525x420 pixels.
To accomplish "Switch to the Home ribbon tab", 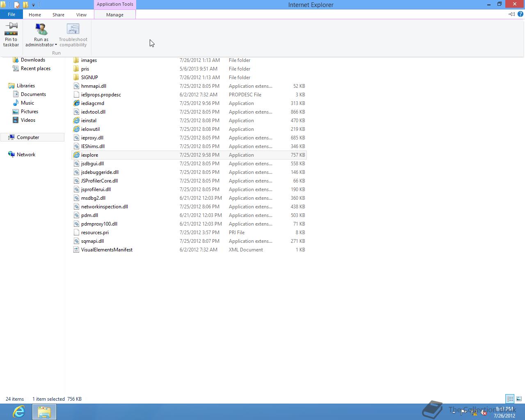I will click(x=35, y=14).
